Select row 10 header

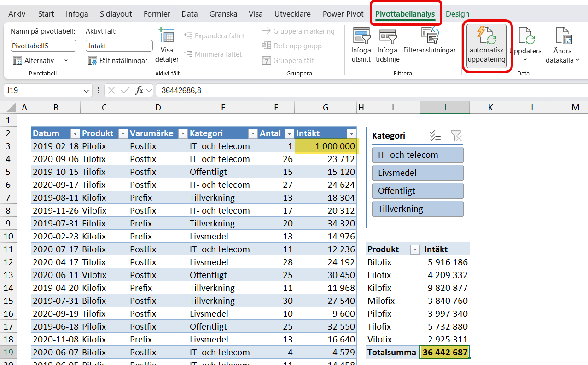(x=9, y=237)
